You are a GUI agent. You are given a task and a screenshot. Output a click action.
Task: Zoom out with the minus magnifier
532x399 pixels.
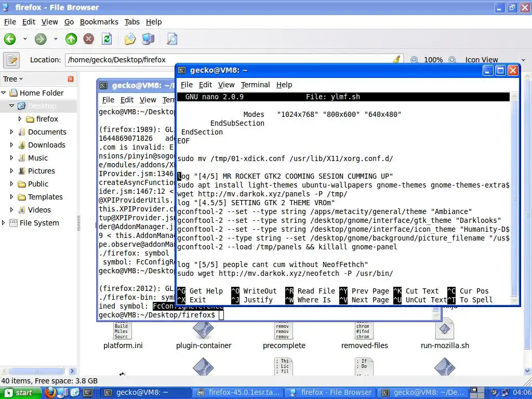tap(414, 60)
